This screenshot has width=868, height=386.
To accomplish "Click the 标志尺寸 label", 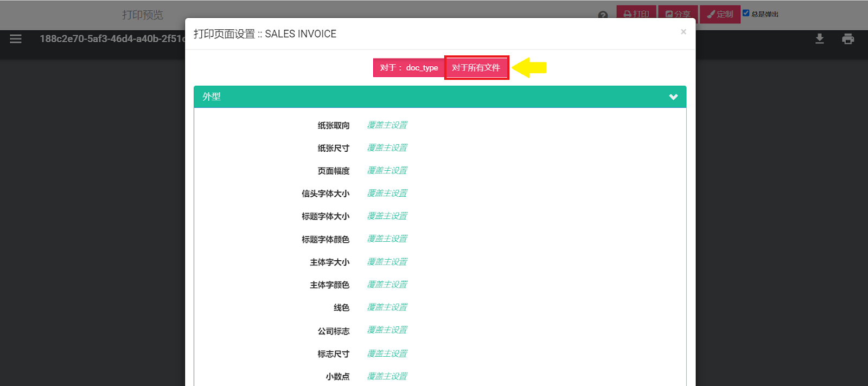I will (334, 354).
